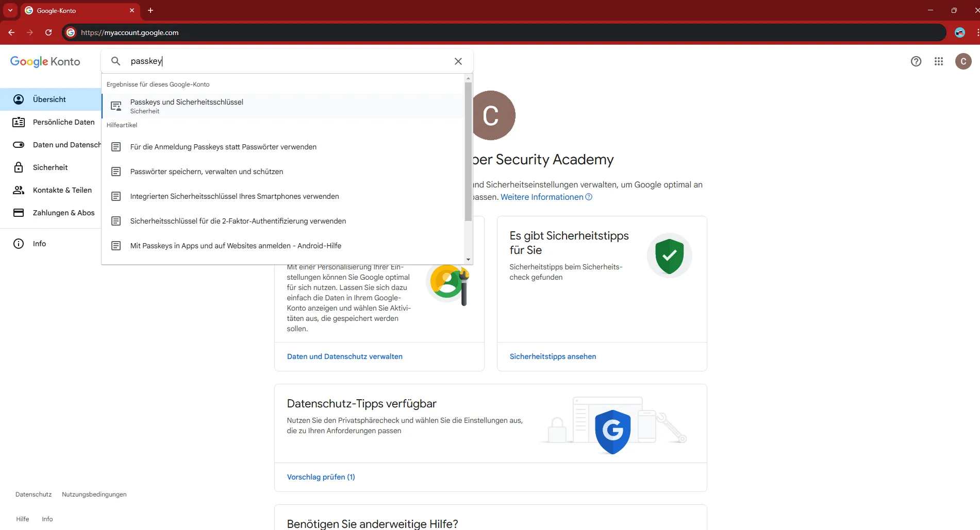Open the Nutzungsbedingungen footer link

(x=94, y=494)
